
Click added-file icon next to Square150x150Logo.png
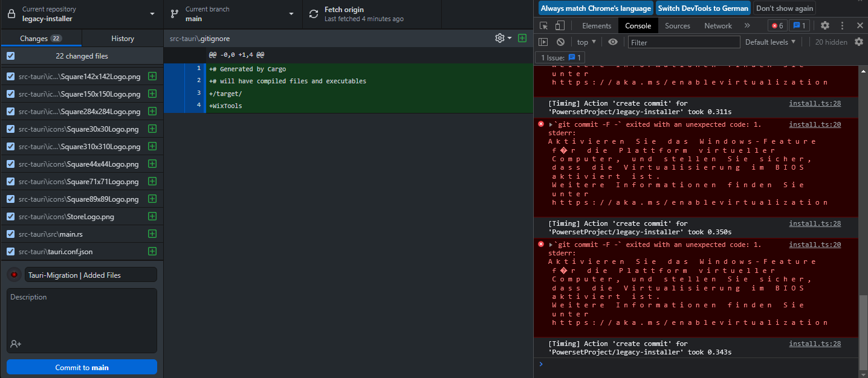152,94
